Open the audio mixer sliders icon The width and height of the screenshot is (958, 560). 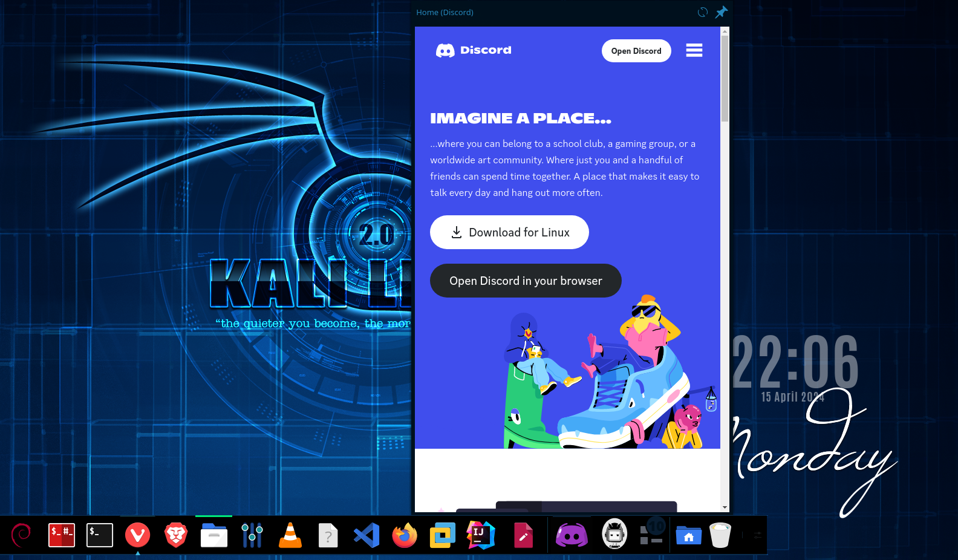[252, 535]
